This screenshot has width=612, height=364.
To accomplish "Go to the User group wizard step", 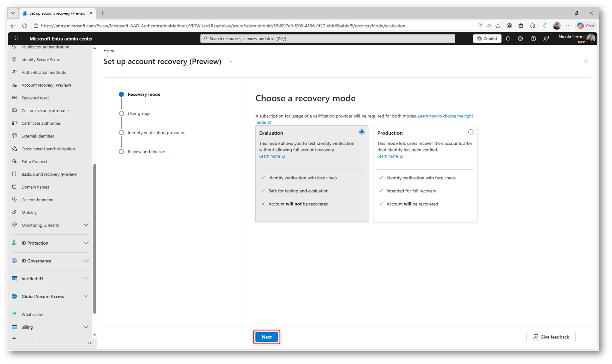I will point(139,113).
